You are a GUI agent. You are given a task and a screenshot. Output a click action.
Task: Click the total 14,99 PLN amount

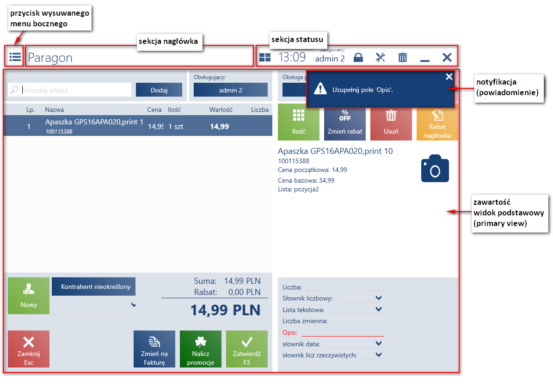pos(225,310)
